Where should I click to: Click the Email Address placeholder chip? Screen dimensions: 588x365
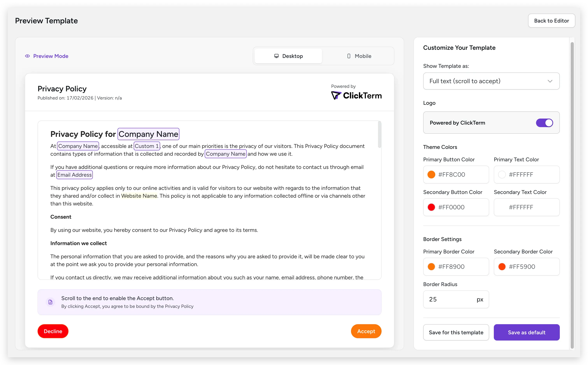74,175
